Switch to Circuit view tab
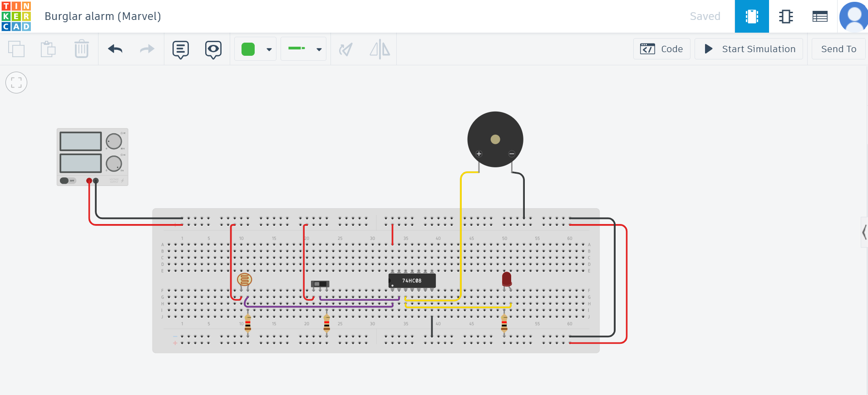 pyautogui.click(x=752, y=16)
